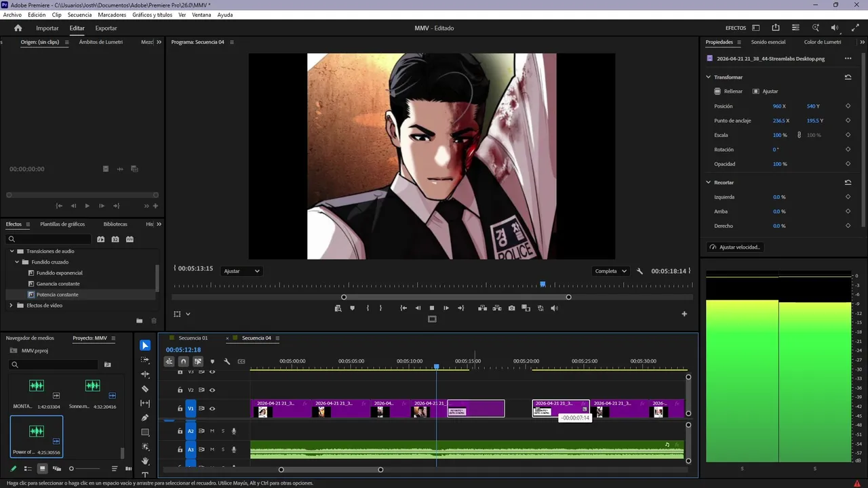Open the Secuencia menu

click(x=79, y=15)
